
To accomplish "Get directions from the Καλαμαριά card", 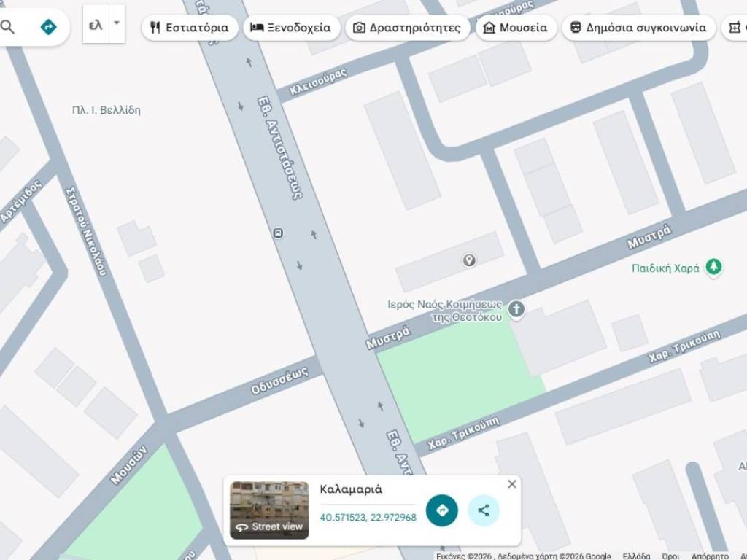I will point(442,510).
